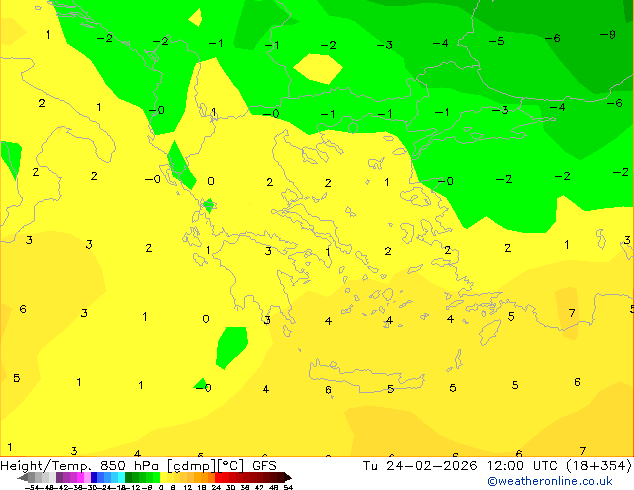Click the 12:00 UTC time label
The height and width of the screenshot is (490, 634).
tap(524, 466)
